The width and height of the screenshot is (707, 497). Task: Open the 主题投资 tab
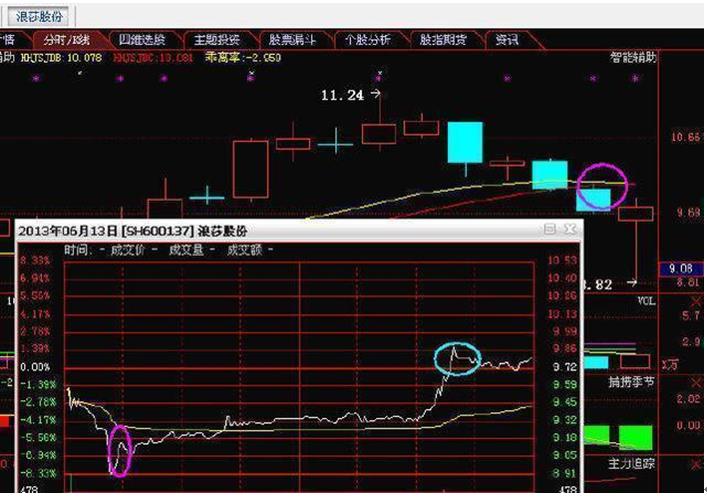(217, 40)
